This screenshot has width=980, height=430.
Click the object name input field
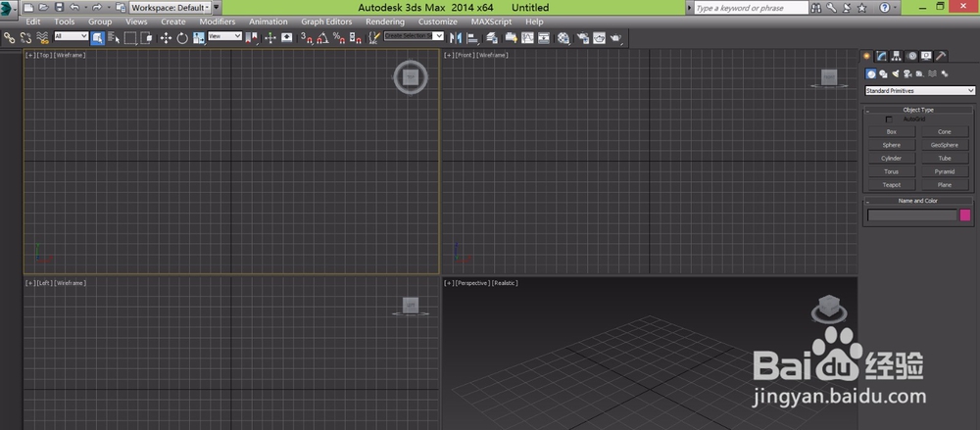pyautogui.click(x=911, y=215)
